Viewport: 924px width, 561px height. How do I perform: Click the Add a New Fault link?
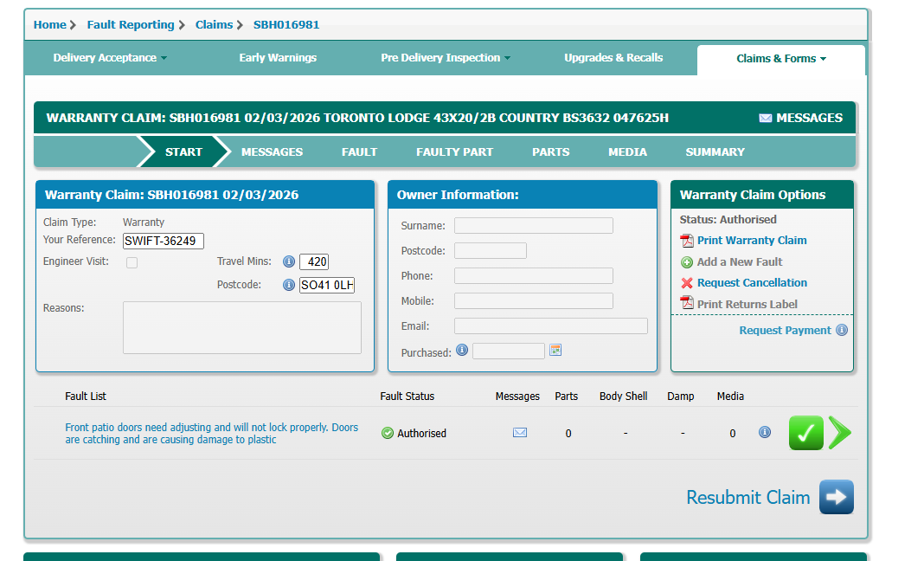click(740, 262)
